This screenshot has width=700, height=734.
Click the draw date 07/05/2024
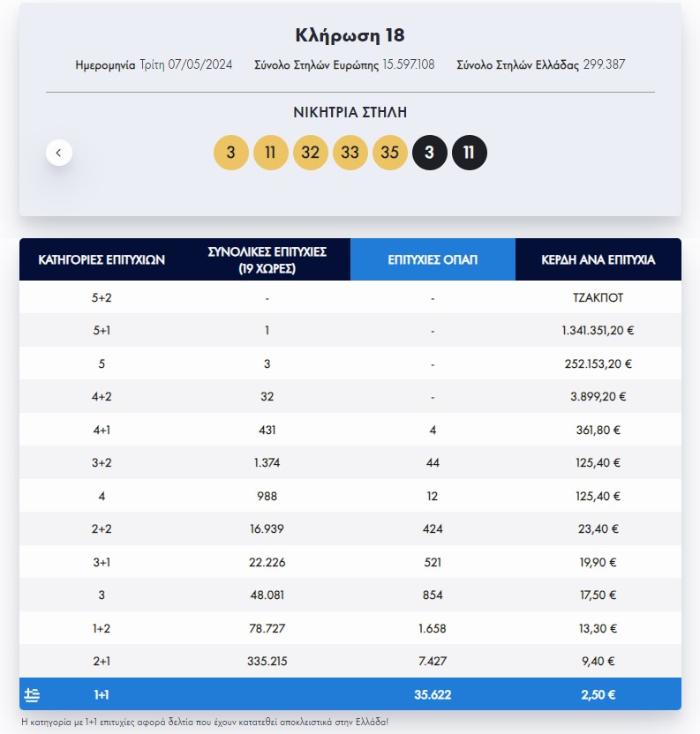pyautogui.click(x=200, y=64)
